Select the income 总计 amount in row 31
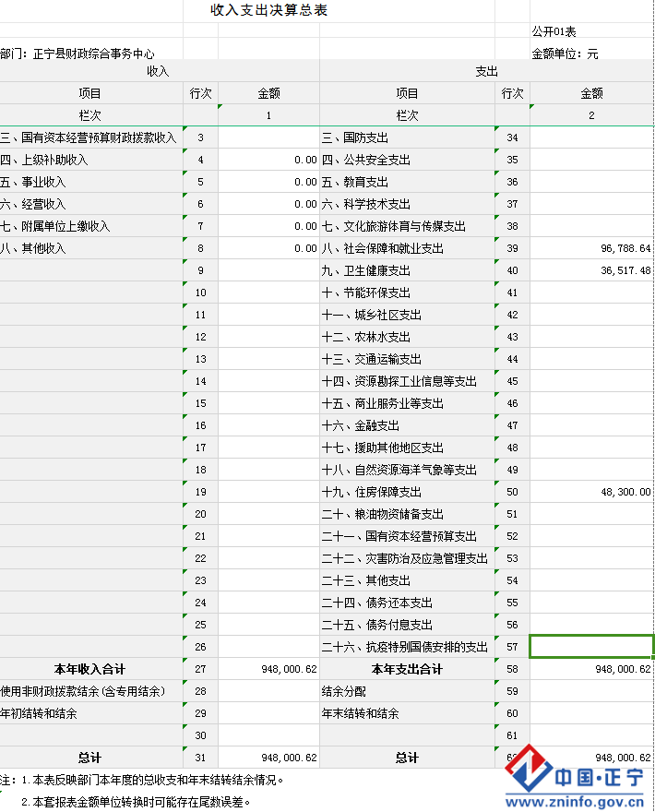 click(x=268, y=758)
